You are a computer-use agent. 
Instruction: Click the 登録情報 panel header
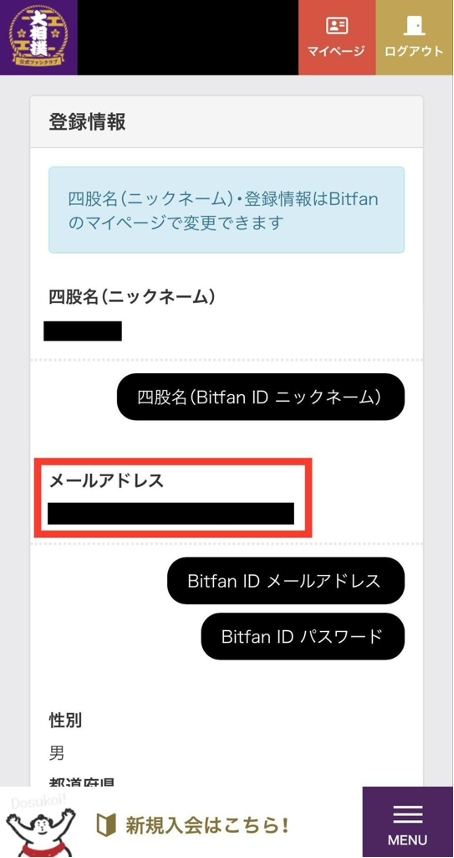click(226, 122)
